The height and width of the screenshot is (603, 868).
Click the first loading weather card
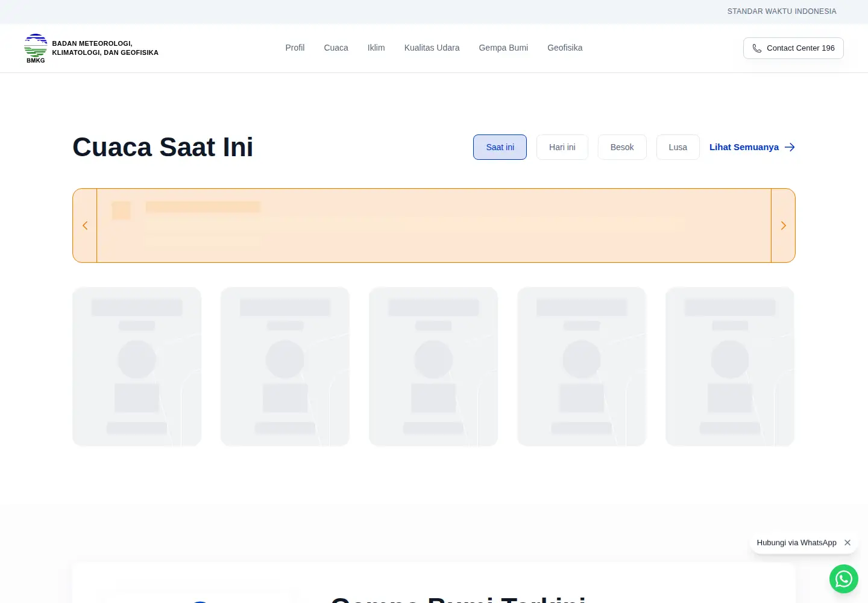pyautogui.click(x=137, y=367)
